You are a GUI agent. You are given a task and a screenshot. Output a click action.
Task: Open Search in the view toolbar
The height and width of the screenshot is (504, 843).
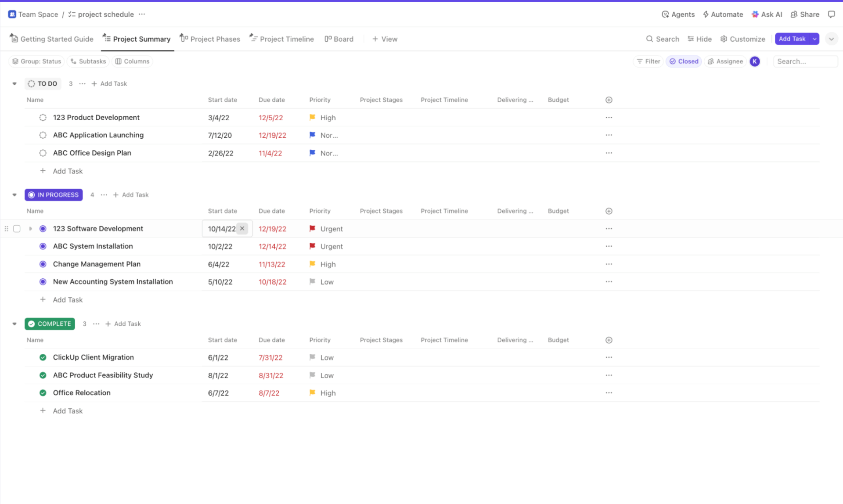(663, 39)
